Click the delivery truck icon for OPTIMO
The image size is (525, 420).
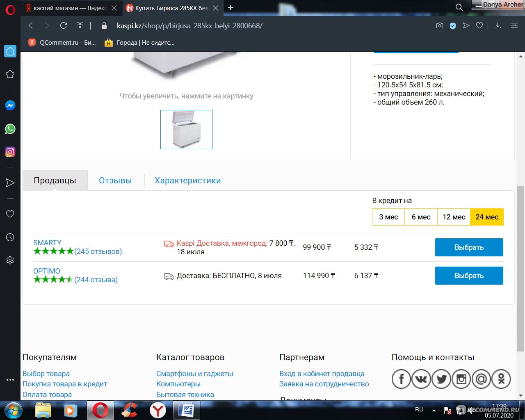pyautogui.click(x=169, y=276)
